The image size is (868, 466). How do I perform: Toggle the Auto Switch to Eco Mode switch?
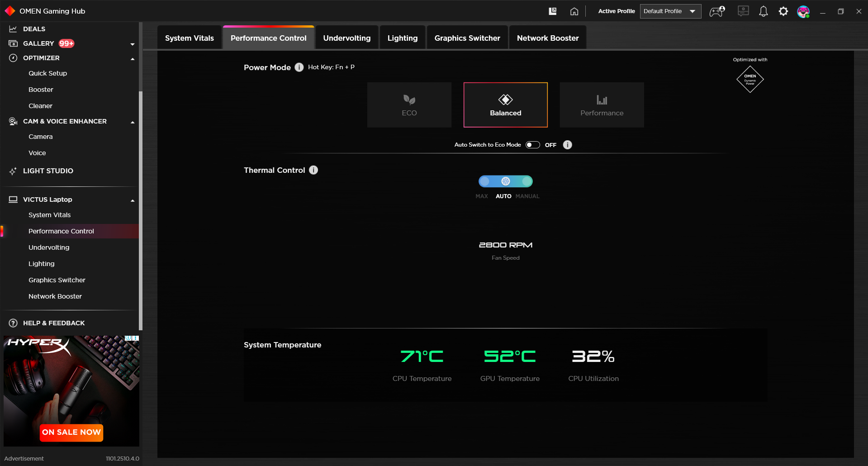(x=533, y=145)
